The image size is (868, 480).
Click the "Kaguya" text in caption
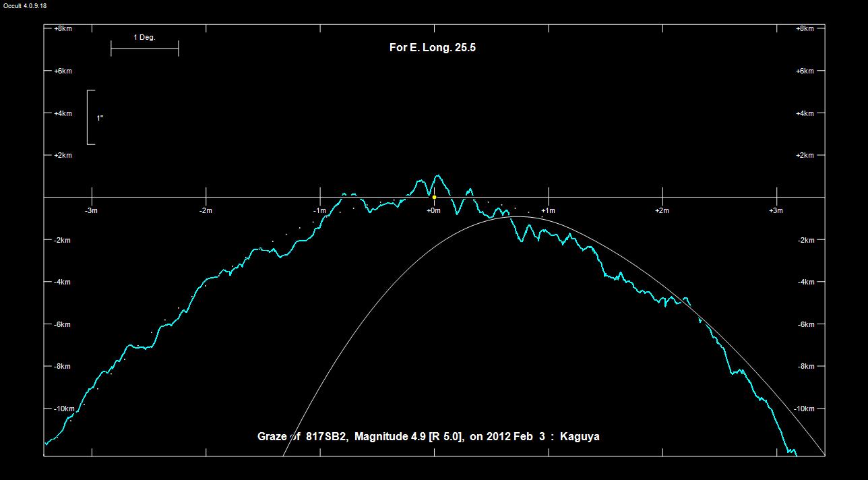pyautogui.click(x=580, y=436)
